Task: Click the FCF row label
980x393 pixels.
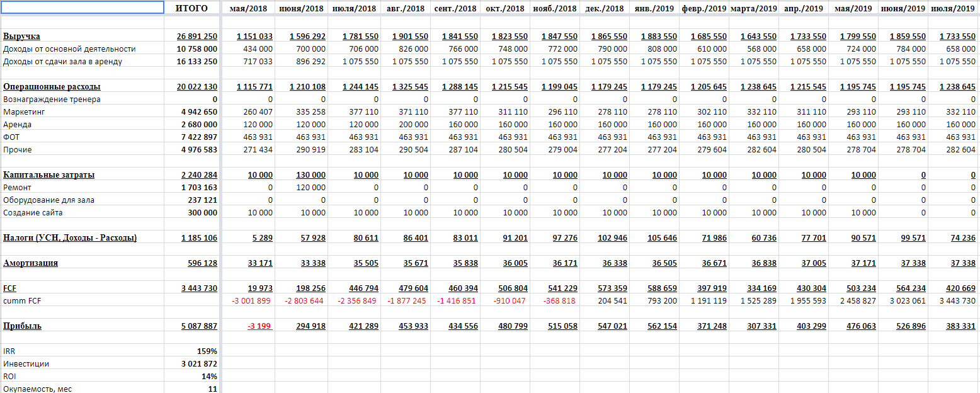Action: pos(9,288)
